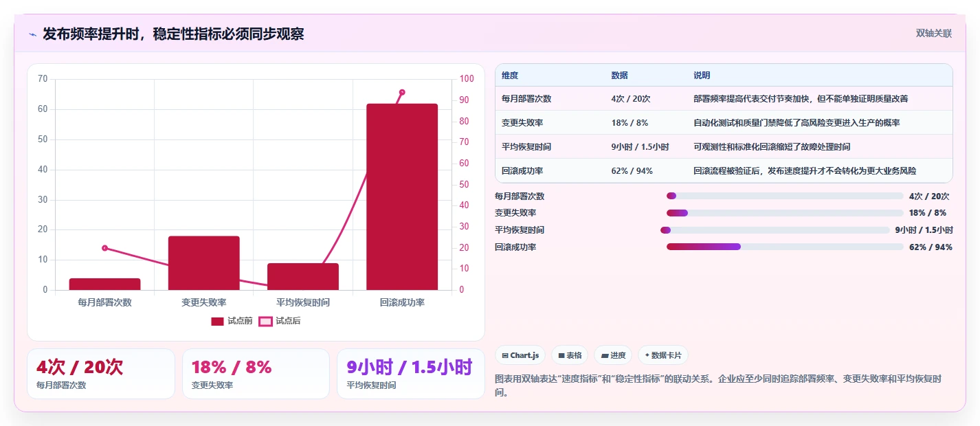Click the 双轴关联 tag in header

[934, 34]
